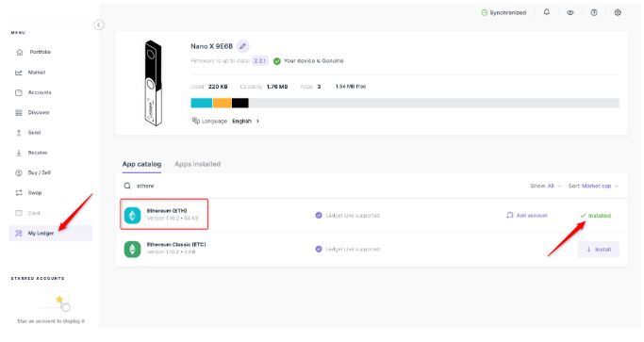
Task: Change device language English option
Action: tap(245, 122)
